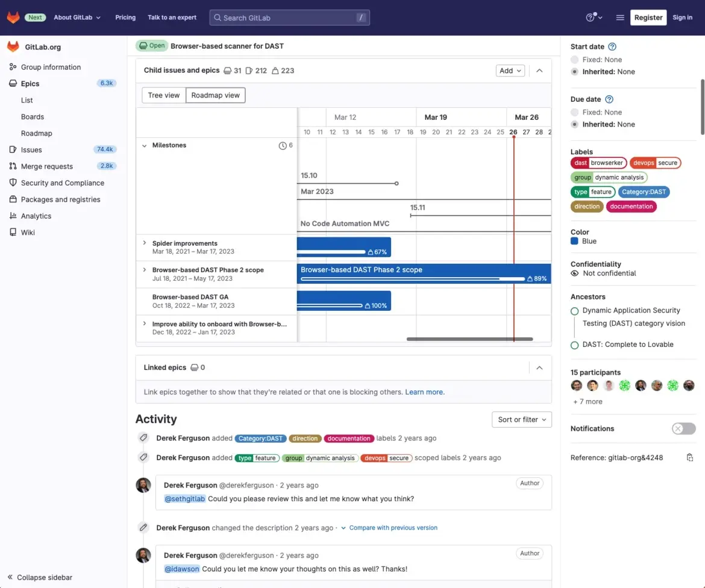Viewport: 705px width, 588px height.
Task: Click the Analytics chart icon
Action: click(x=13, y=216)
